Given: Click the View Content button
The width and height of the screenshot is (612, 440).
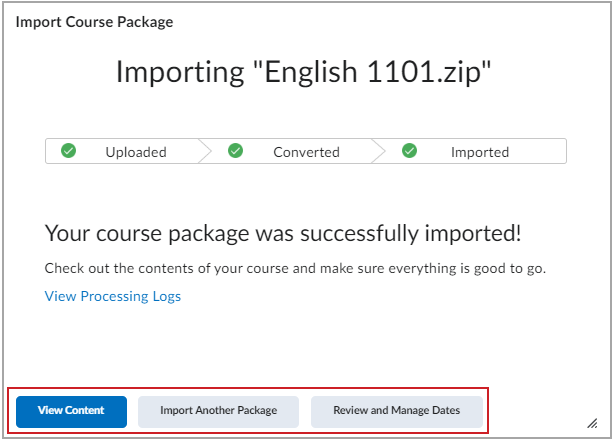Looking at the screenshot, I should click(71, 412).
